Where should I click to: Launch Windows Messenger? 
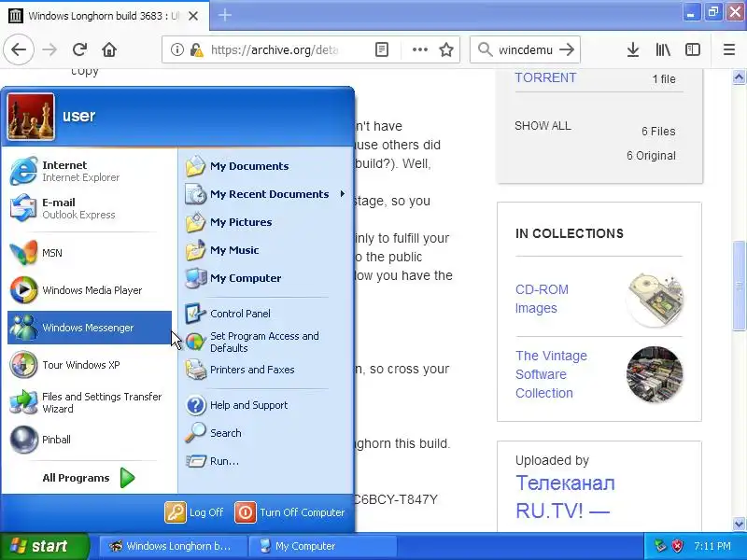click(x=89, y=328)
